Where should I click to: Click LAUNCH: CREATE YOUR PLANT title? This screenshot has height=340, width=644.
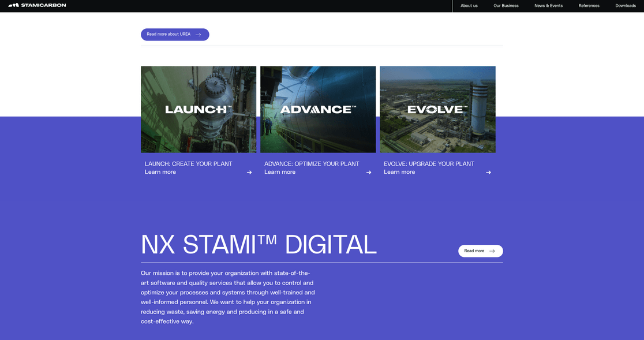189,164
